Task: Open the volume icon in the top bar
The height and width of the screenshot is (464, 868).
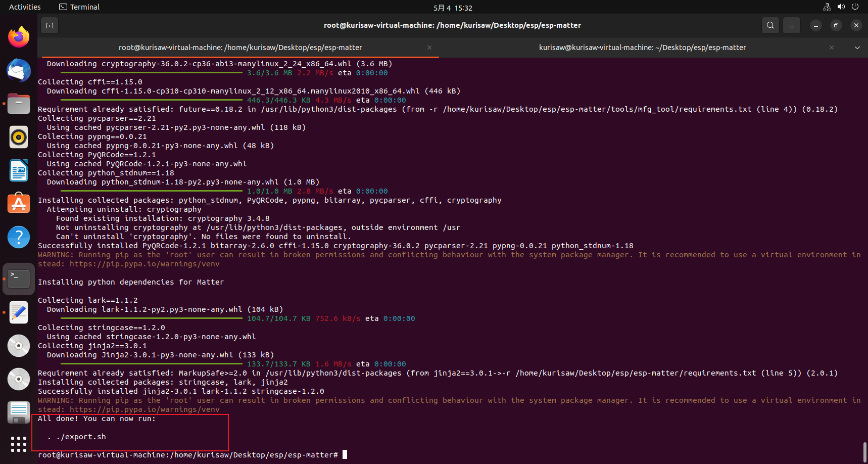Action: [x=841, y=7]
